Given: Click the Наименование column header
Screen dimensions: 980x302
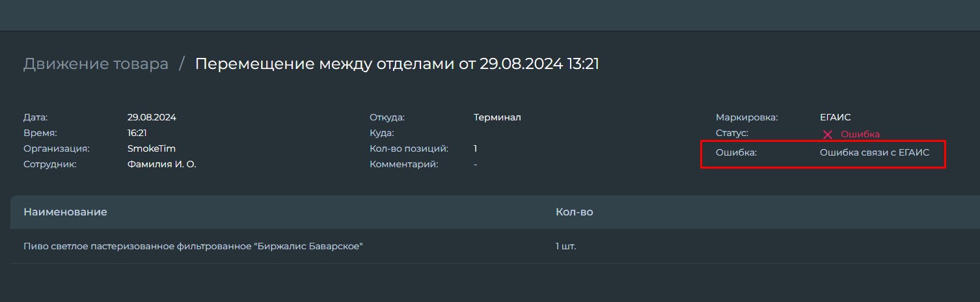Looking at the screenshot, I should [65, 212].
